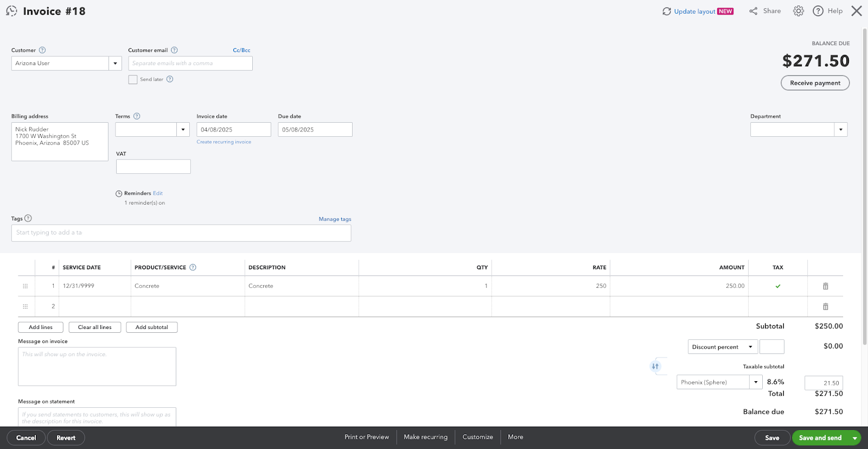Click the Tags help question icon
The height and width of the screenshot is (449, 868).
click(x=28, y=218)
